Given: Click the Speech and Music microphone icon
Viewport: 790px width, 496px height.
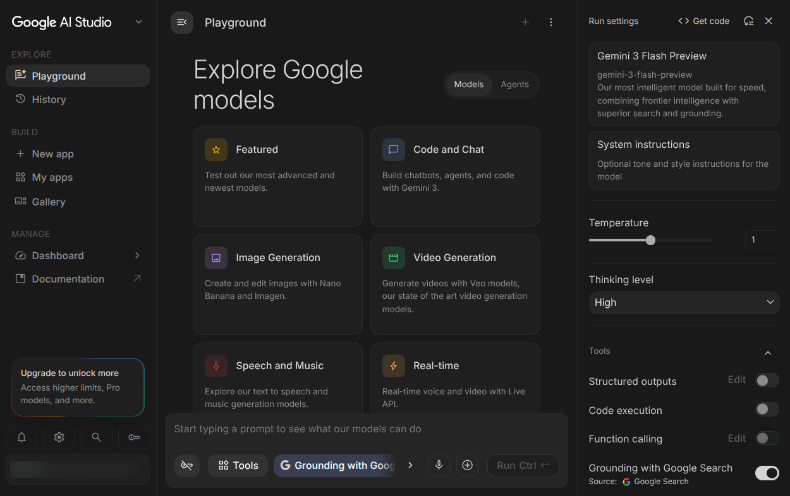Looking at the screenshot, I should 216,366.
